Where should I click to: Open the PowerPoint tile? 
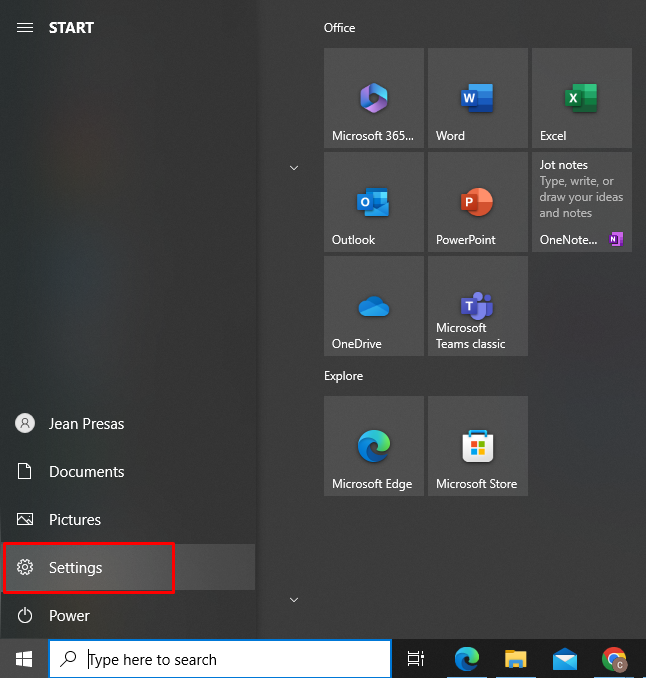pos(478,202)
